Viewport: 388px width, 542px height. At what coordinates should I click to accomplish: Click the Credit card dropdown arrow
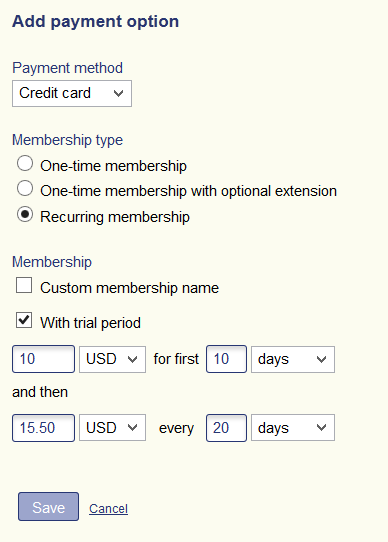coord(119,94)
